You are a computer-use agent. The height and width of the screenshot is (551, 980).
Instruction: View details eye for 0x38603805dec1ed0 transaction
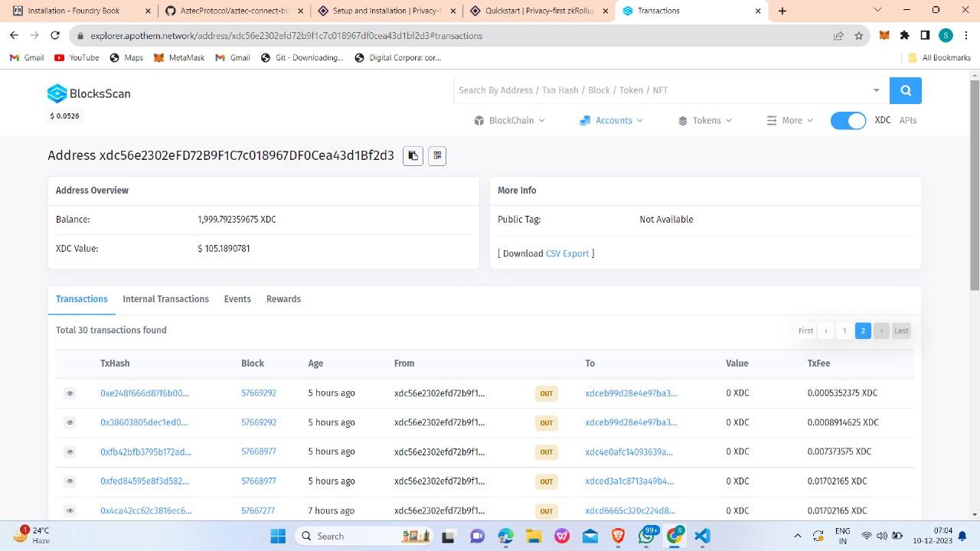click(x=70, y=422)
